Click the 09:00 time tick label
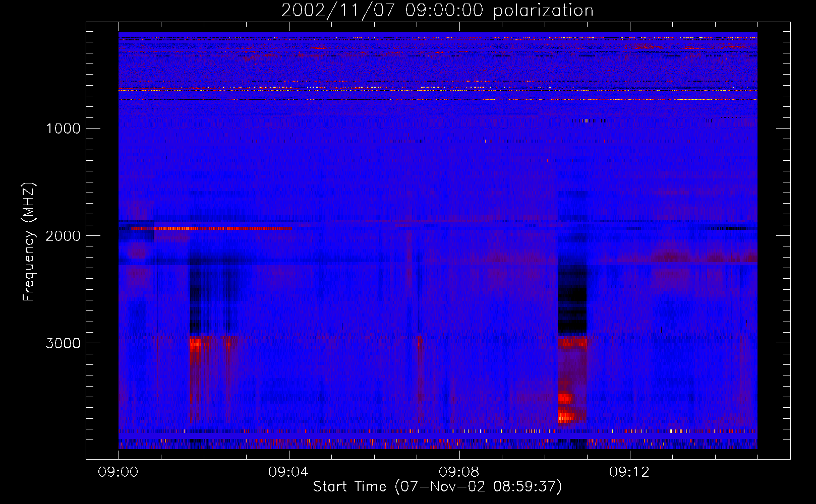 point(119,472)
